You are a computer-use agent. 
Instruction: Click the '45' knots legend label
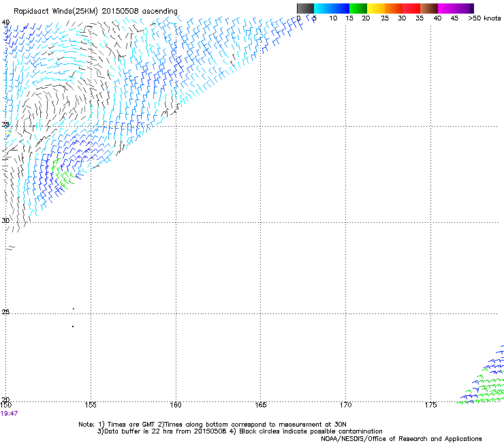(454, 18)
